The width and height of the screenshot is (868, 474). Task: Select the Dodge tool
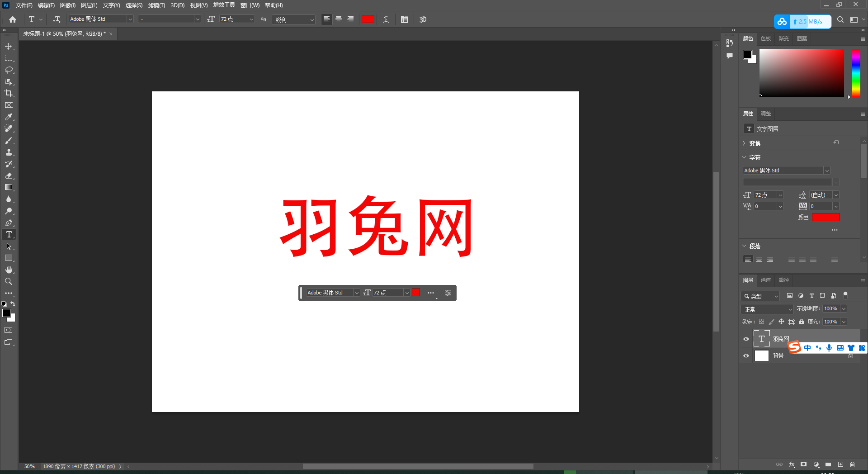pos(9,211)
